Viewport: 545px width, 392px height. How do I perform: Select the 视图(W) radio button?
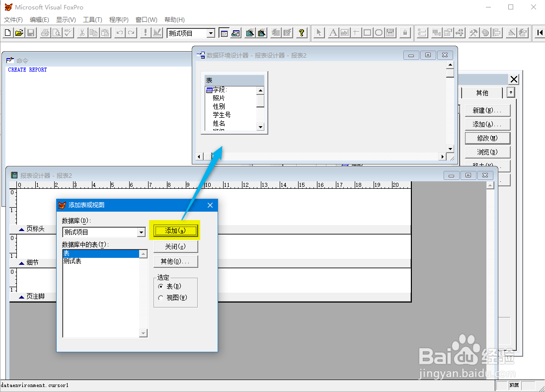click(x=160, y=298)
